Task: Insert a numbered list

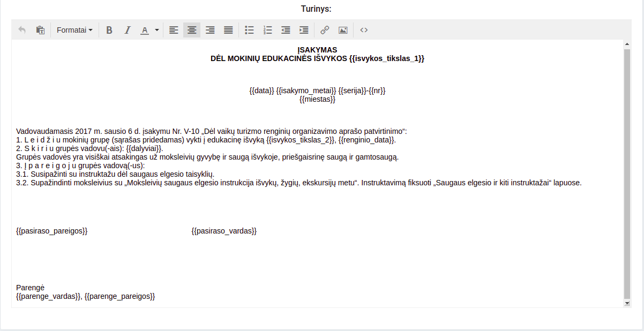Action: pyautogui.click(x=268, y=30)
